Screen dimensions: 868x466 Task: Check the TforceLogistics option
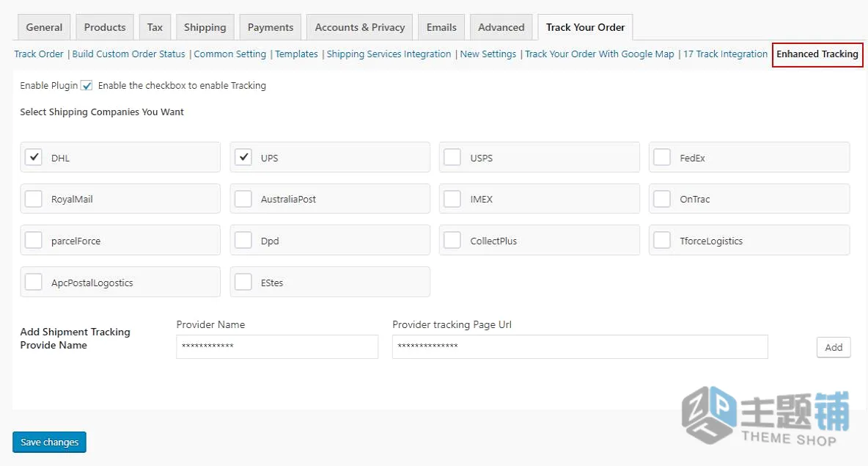[x=662, y=241]
